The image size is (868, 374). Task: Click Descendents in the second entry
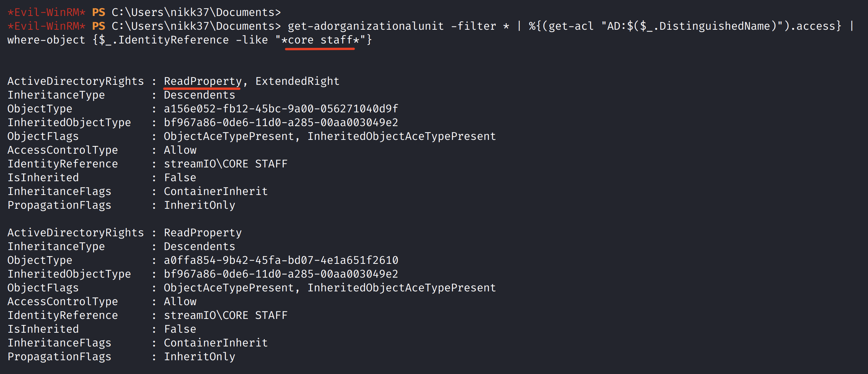point(199,246)
